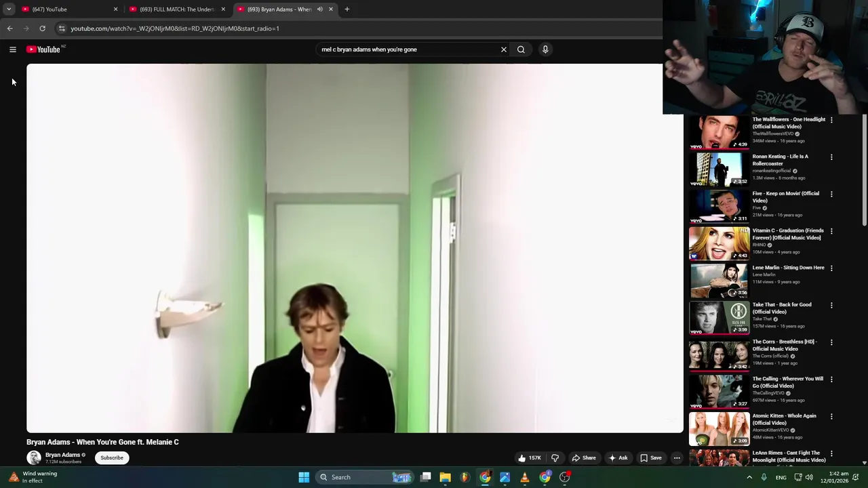
Task: Start voice search with microphone icon
Action: coord(545,49)
